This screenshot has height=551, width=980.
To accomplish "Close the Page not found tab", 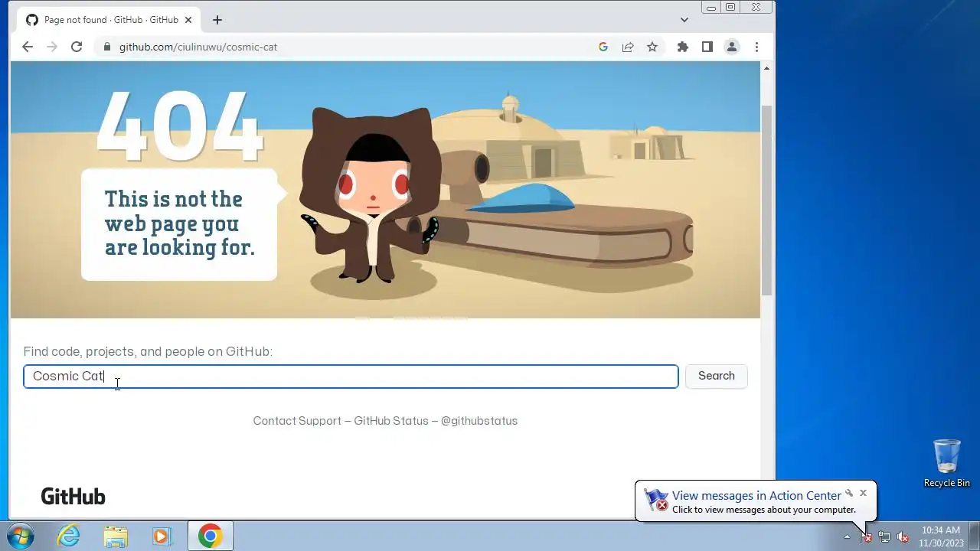I will [x=188, y=20].
